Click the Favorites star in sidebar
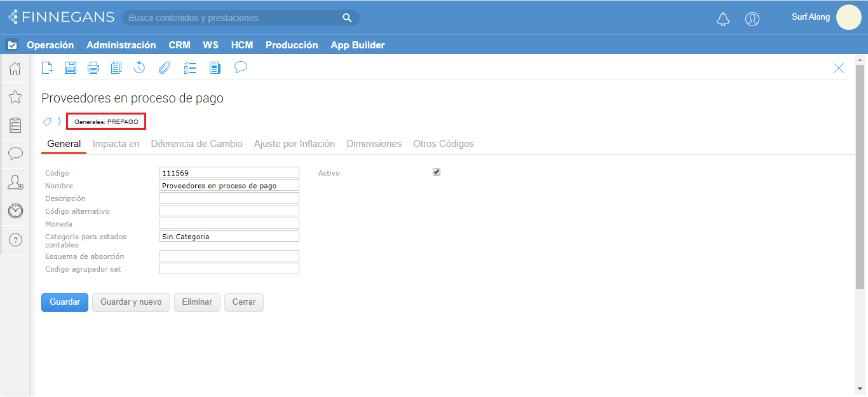 coord(15,97)
